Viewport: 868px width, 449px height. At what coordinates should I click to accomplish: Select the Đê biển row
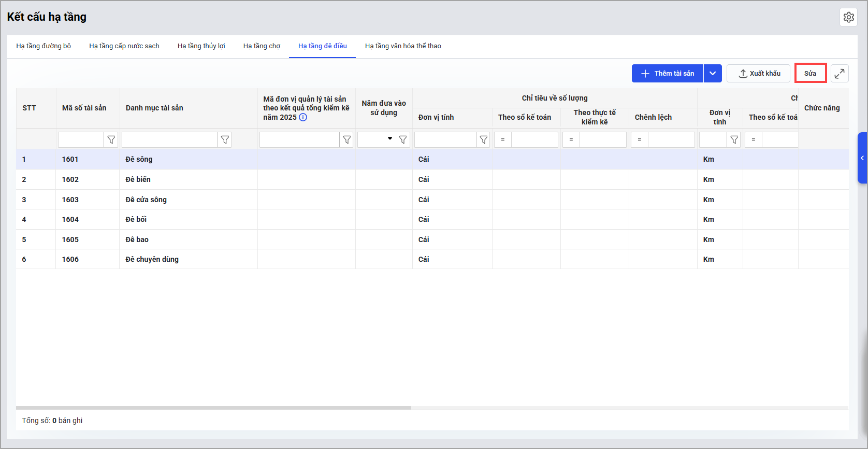138,179
